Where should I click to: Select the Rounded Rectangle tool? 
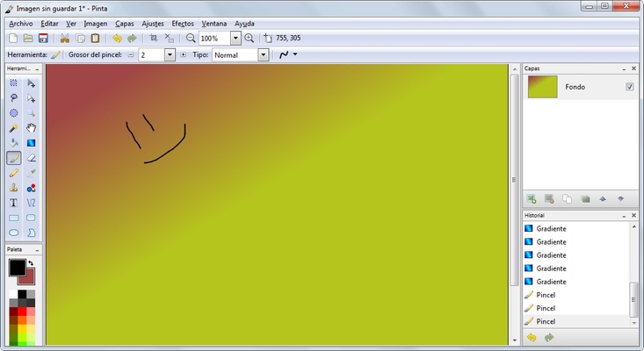click(32, 218)
